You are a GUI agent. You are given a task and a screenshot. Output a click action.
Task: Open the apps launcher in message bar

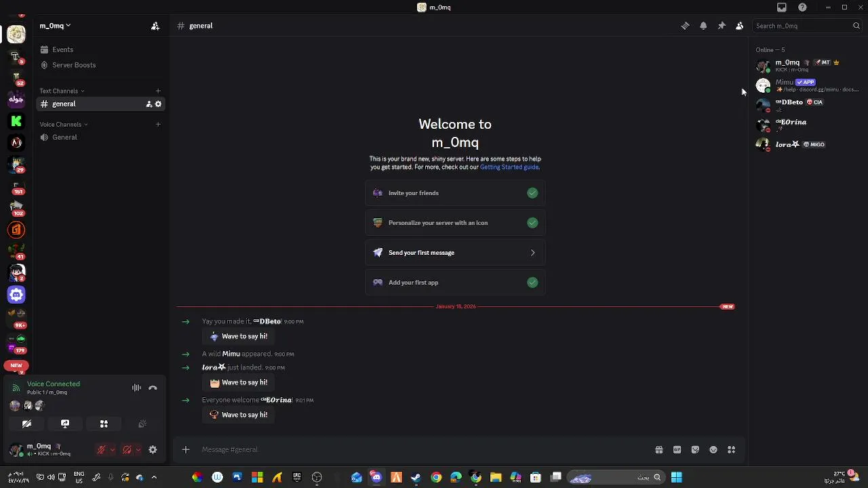[732, 449]
